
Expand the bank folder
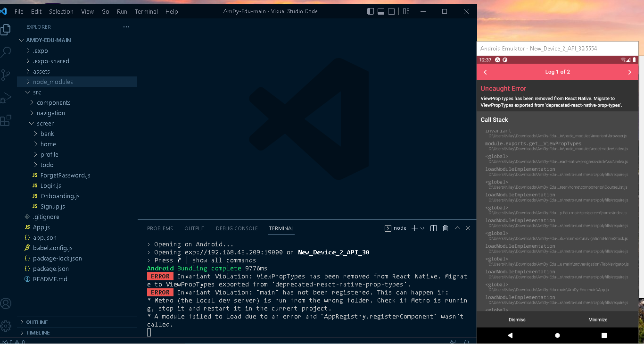77,134
